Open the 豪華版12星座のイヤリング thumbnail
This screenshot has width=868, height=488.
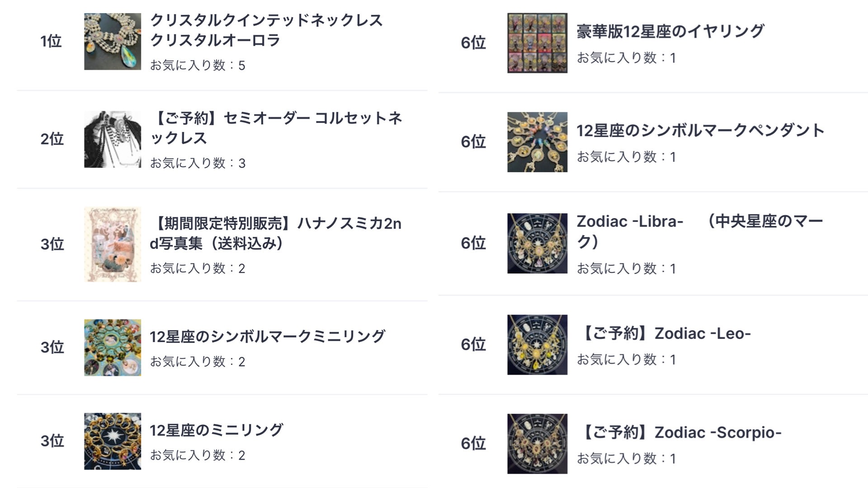pos(537,43)
